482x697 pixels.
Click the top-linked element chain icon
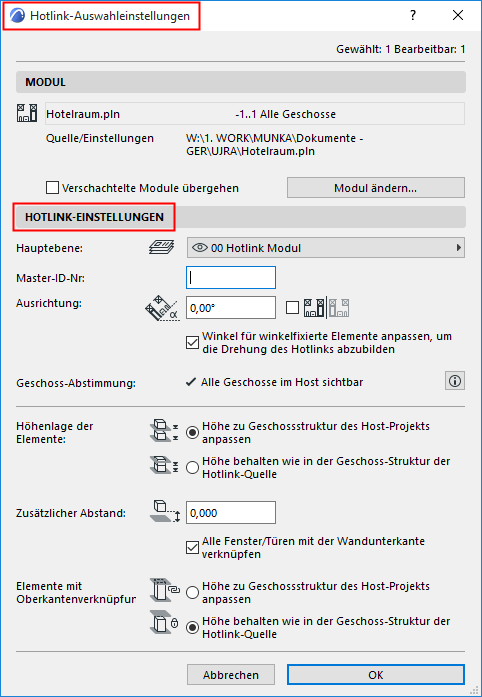(165, 589)
